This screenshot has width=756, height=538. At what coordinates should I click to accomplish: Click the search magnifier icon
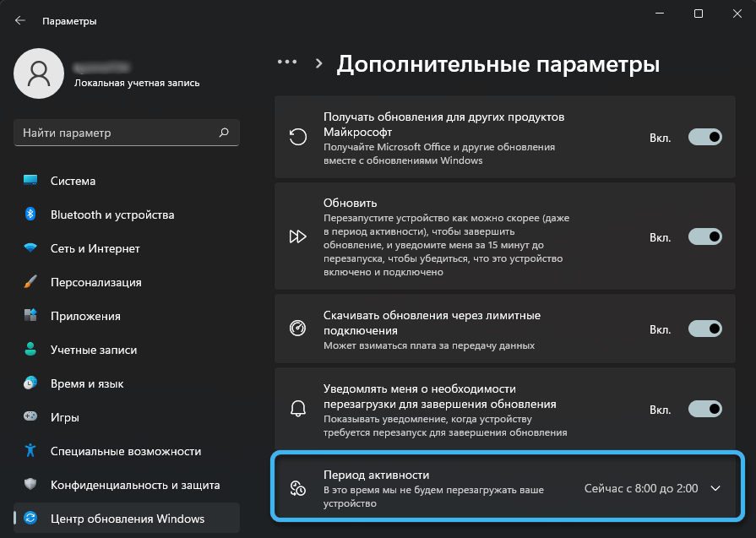(224, 133)
